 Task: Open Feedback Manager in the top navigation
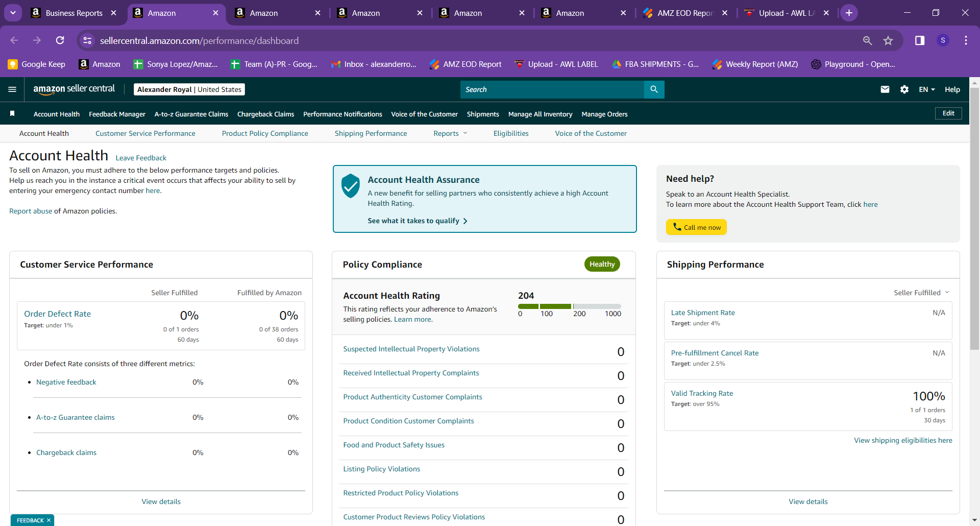pyautogui.click(x=117, y=114)
